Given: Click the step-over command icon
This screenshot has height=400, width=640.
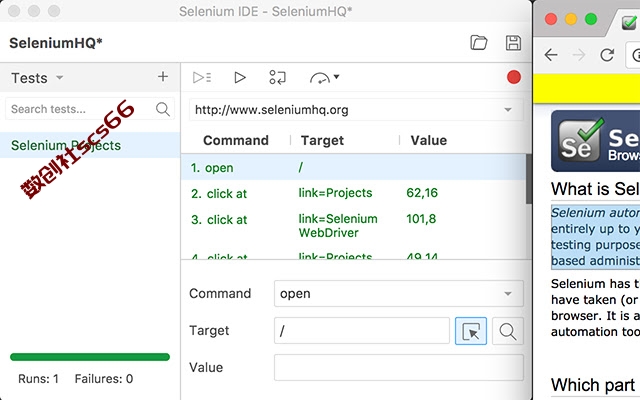Looking at the screenshot, I should 278,77.
